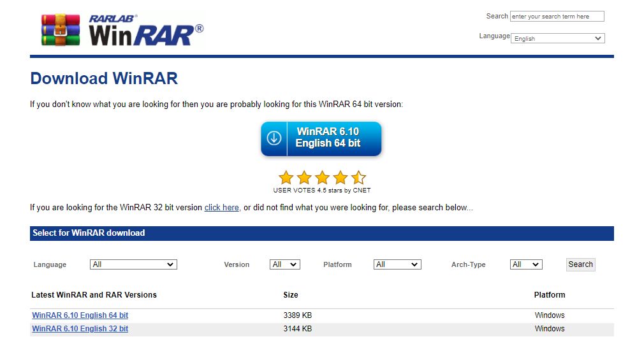This screenshot has width=644, height=353.
Task: Click the Search button in filter row
Action: point(580,265)
